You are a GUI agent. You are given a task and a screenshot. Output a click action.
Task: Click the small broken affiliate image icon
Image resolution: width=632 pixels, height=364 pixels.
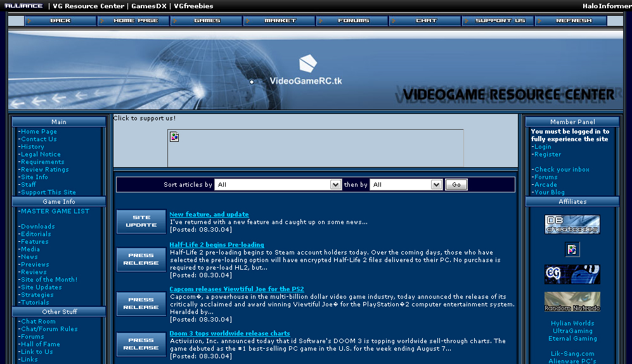click(572, 249)
